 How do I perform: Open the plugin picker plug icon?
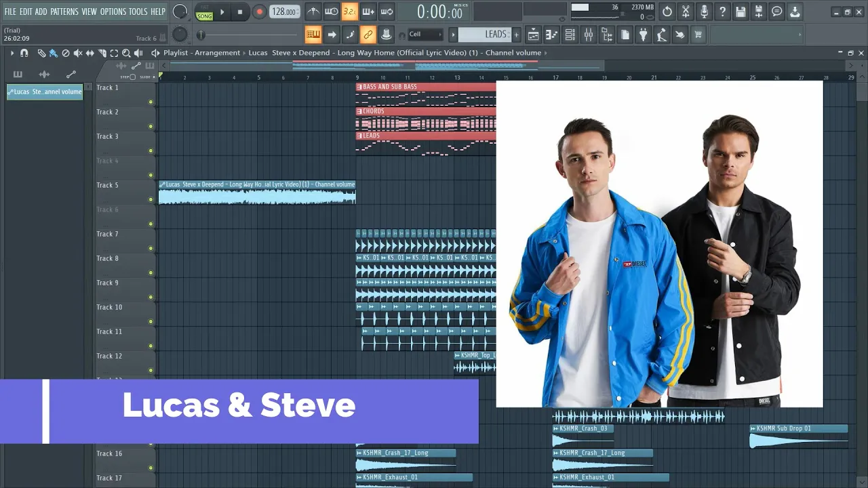click(644, 35)
